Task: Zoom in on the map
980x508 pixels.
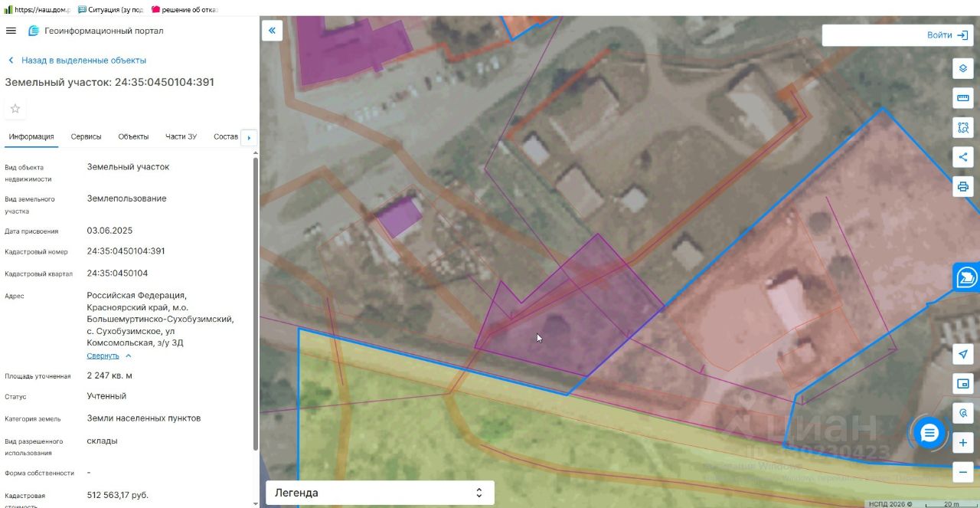Action: 963,443
